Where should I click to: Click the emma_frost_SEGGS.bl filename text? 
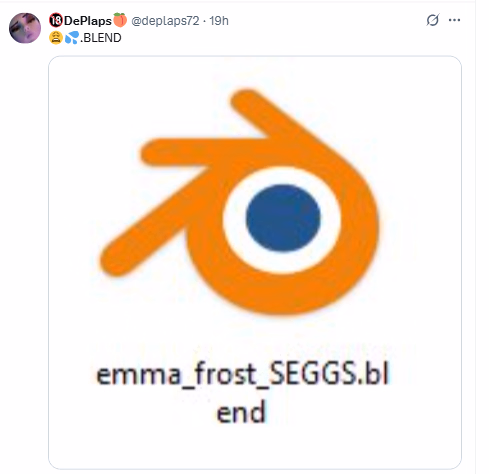point(242,375)
